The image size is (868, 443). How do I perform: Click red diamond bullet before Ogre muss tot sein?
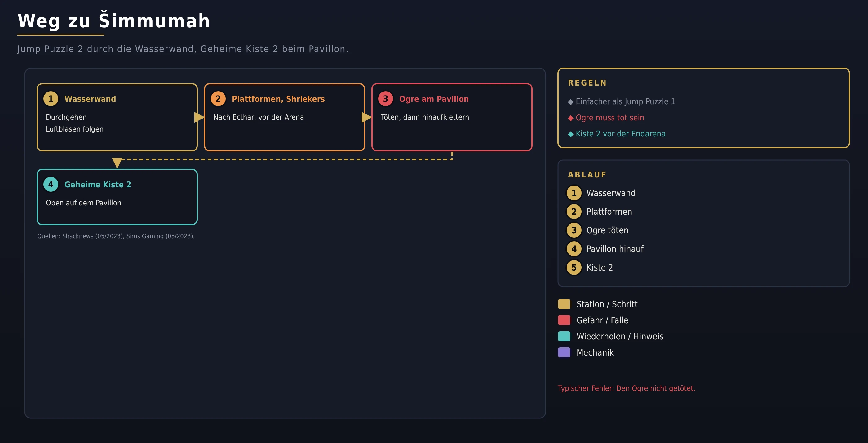click(x=570, y=118)
